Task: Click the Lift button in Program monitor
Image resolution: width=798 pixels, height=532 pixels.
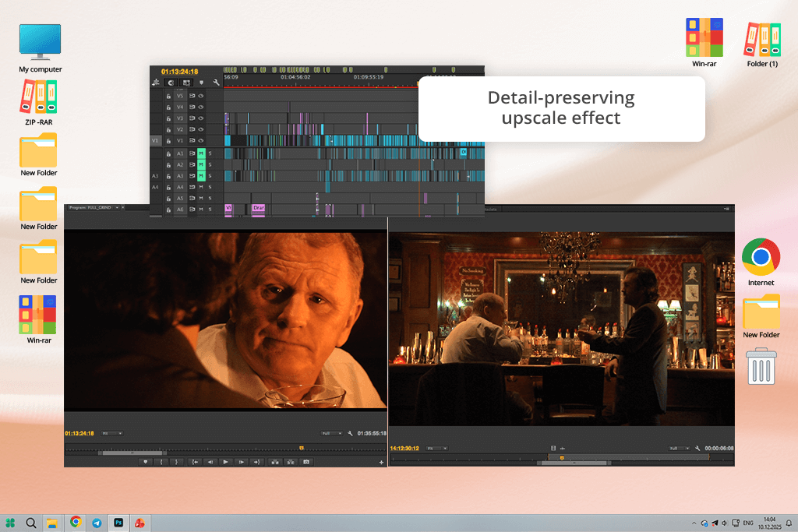Action: pyautogui.click(x=275, y=462)
